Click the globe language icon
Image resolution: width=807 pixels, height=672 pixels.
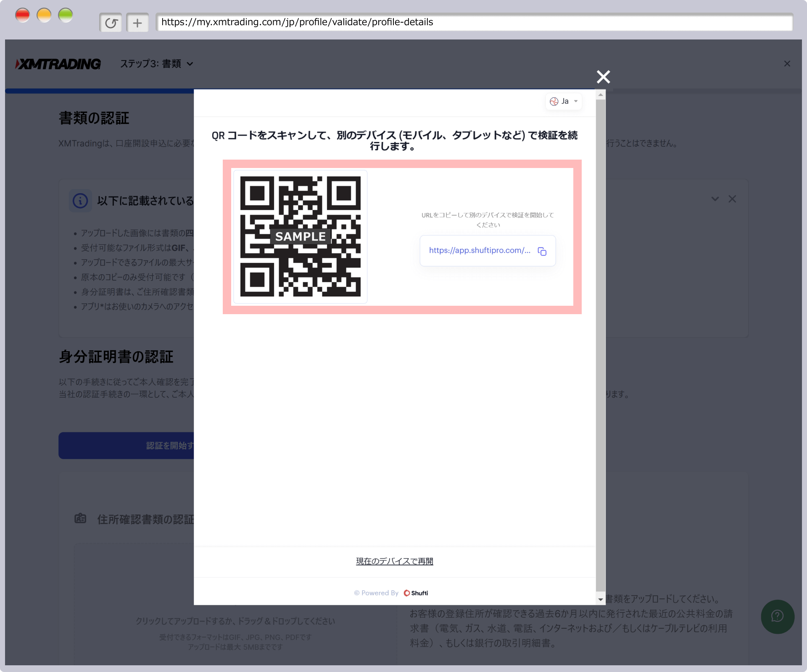[554, 101]
